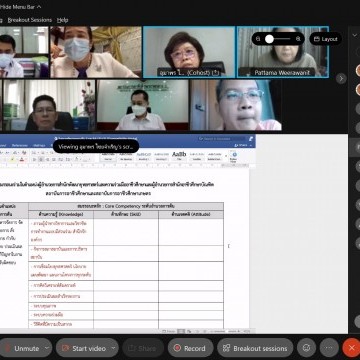Open the Help menu

[x=62, y=20]
